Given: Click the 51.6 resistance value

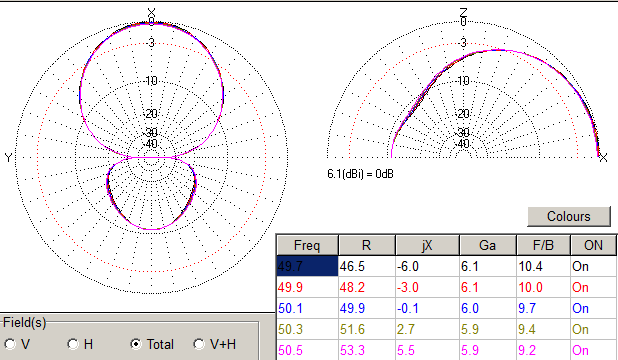Looking at the screenshot, I should (352, 329).
